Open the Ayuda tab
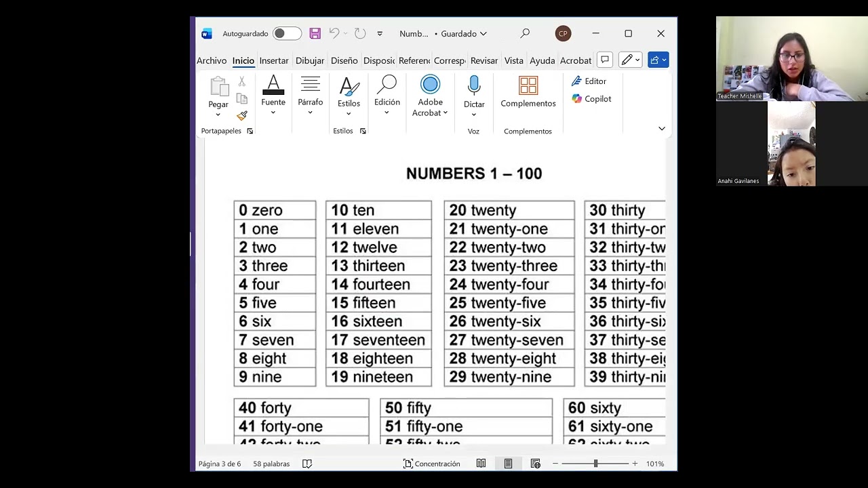 click(542, 60)
